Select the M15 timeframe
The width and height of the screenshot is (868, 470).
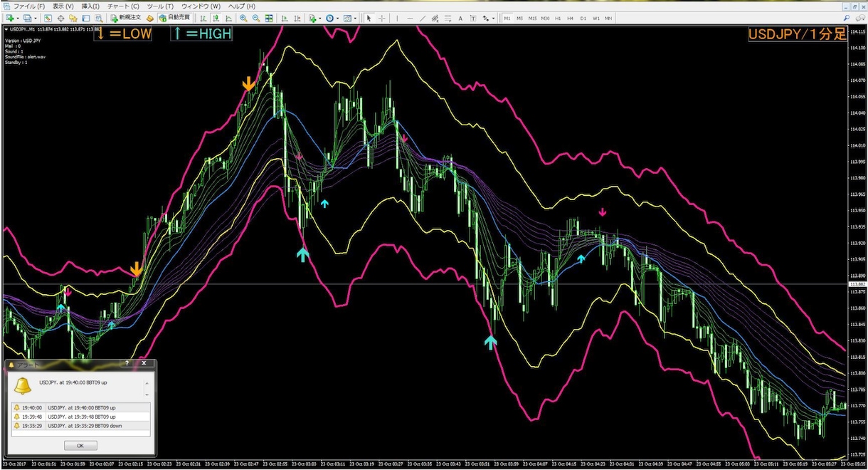532,18
